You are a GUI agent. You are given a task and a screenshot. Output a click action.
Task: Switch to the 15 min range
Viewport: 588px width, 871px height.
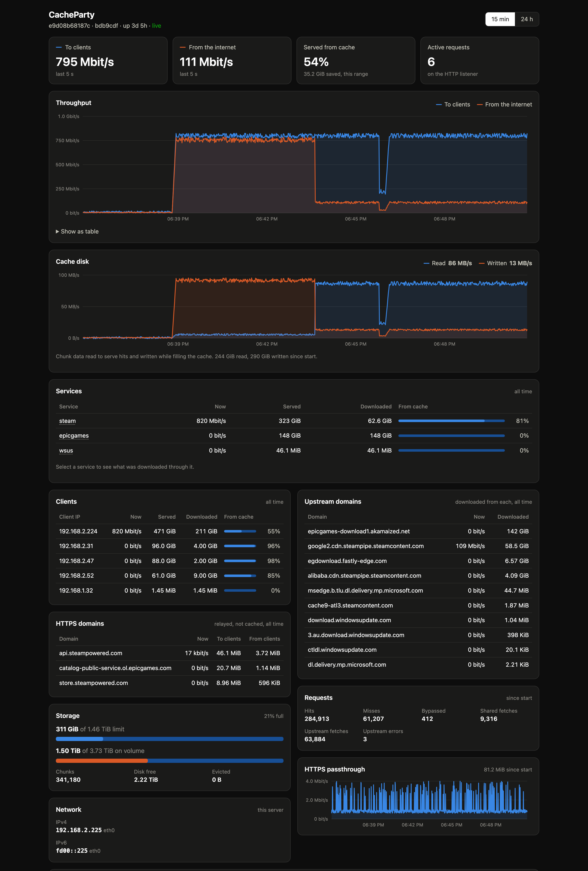tap(500, 19)
